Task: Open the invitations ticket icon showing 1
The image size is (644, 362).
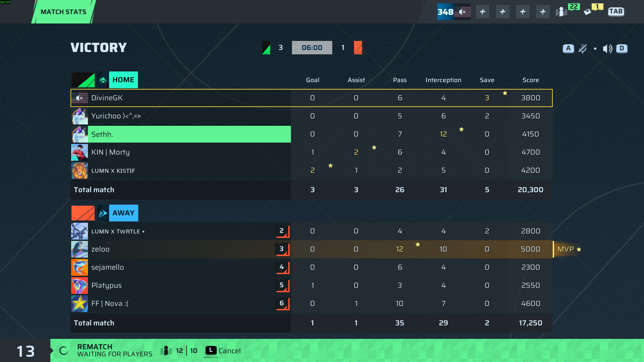Action: [588, 12]
